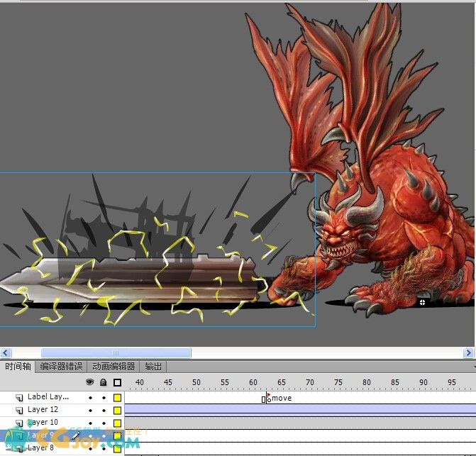Image resolution: width=476 pixels, height=456 pixels.
Task: Click the yellow outline swatch of Layer 10
Action: pyautogui.click(x=117, y=423)
